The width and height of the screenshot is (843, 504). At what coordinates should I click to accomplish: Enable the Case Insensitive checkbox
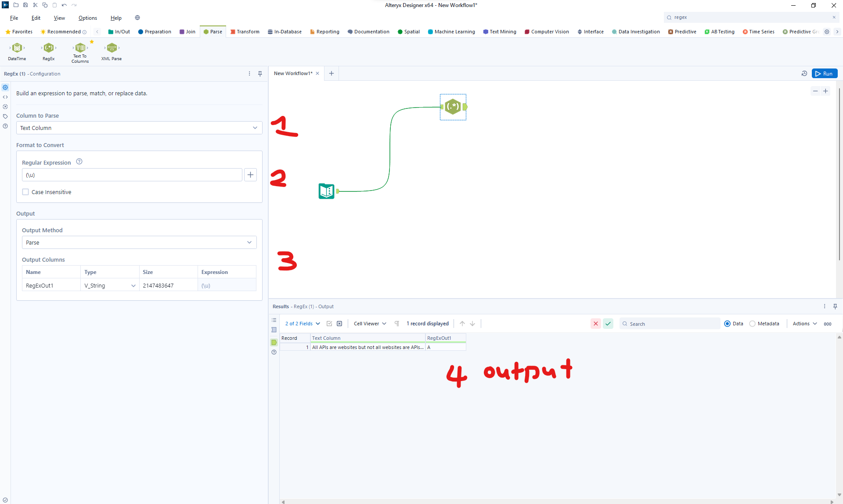pos(25,192)
